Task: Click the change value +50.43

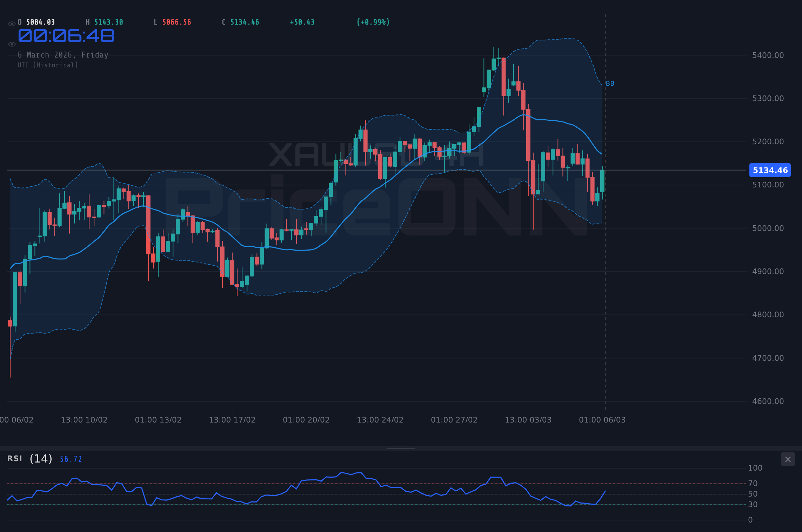Action: tap(302, 22)
